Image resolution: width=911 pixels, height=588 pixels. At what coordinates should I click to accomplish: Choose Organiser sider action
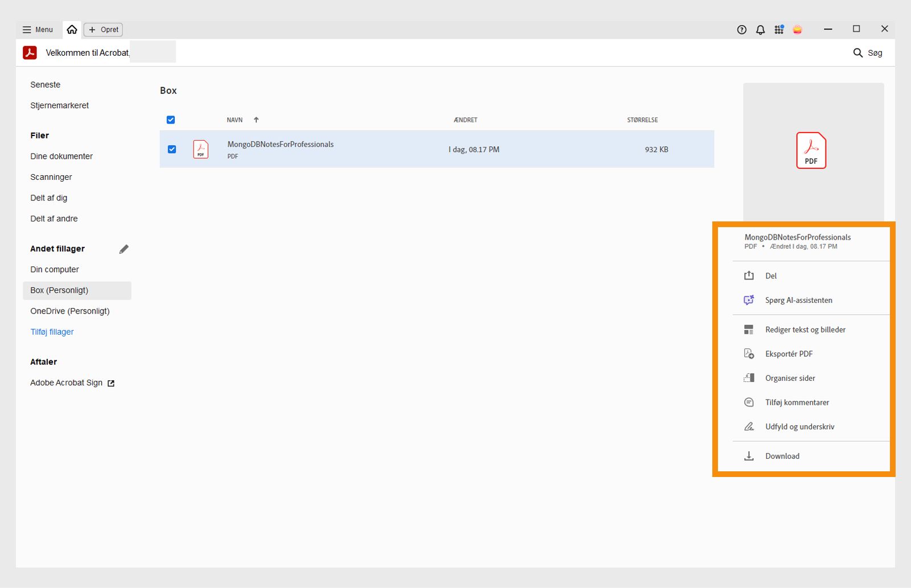790,379
